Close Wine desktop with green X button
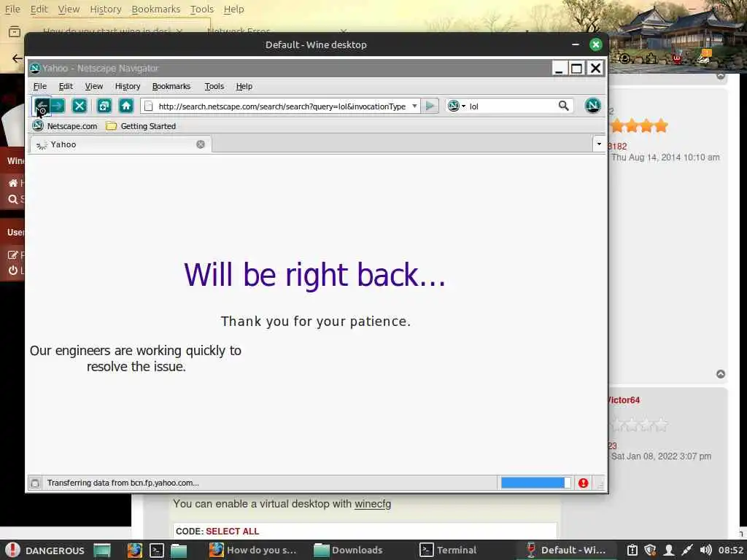 [x=595, y=44]
